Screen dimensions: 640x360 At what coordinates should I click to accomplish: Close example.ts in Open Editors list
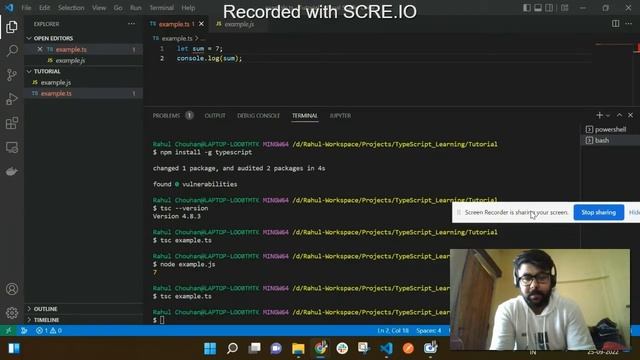coord(40,49)
